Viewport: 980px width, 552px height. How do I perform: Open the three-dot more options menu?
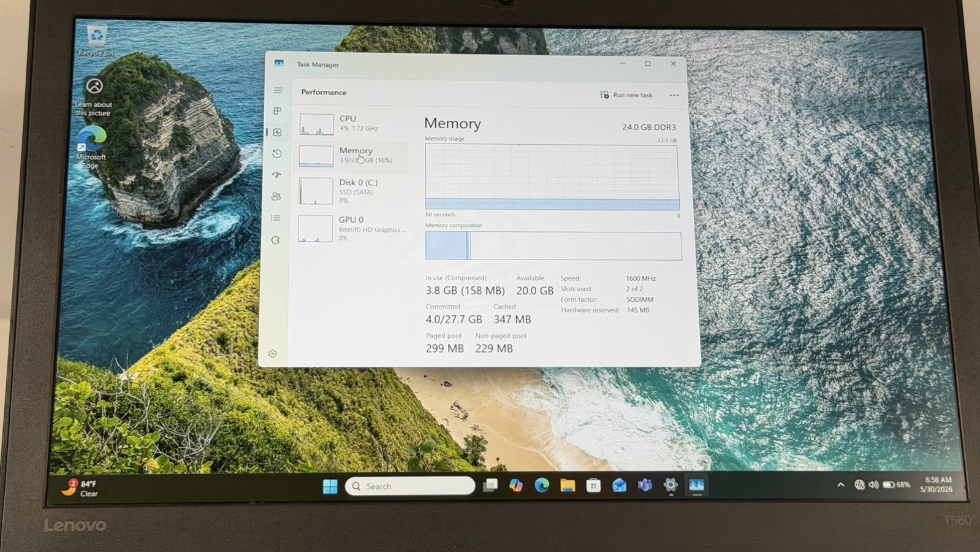point(674,95)
